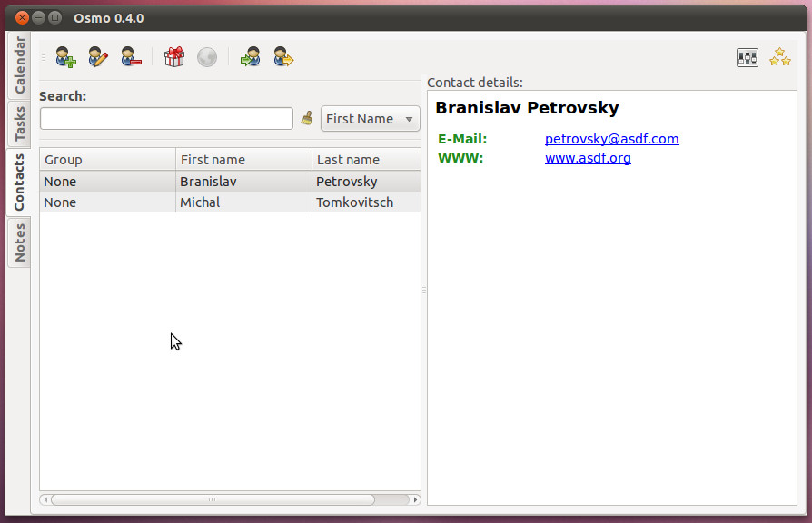The height and width of the screenshot is (523, 812).
Task: Maximize the Osmo window
Action: click(x=54, y=18)
